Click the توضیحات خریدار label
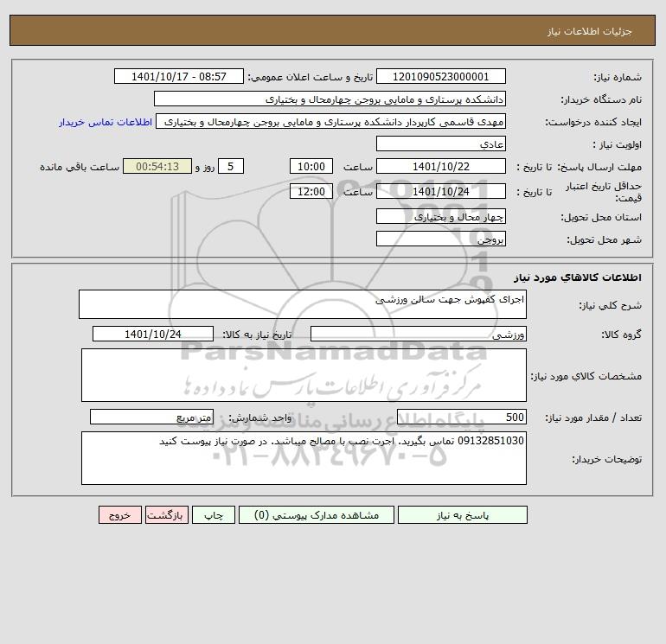This screenshot has width=666, height=644. pyautogui.click(x=606, y=459)
